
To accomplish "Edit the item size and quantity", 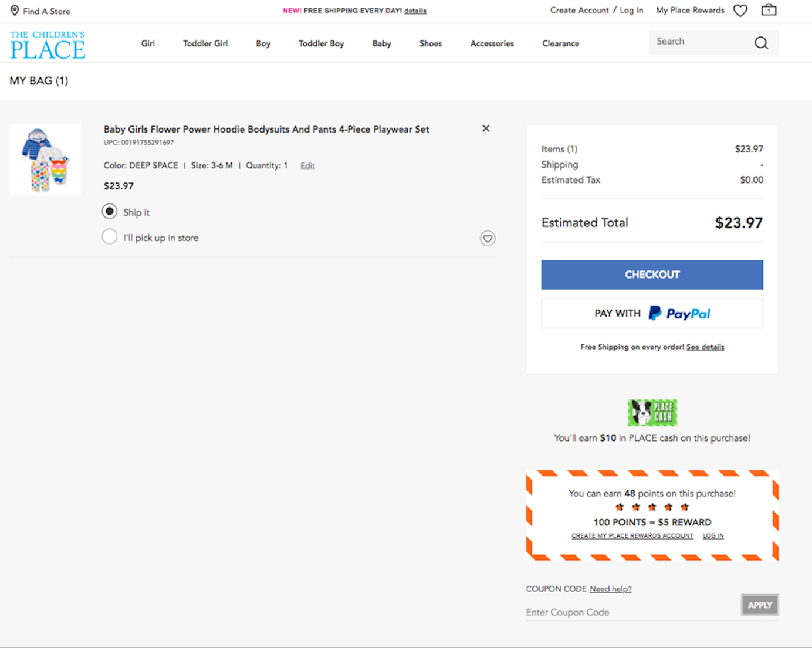I will [x=307, y=165].
